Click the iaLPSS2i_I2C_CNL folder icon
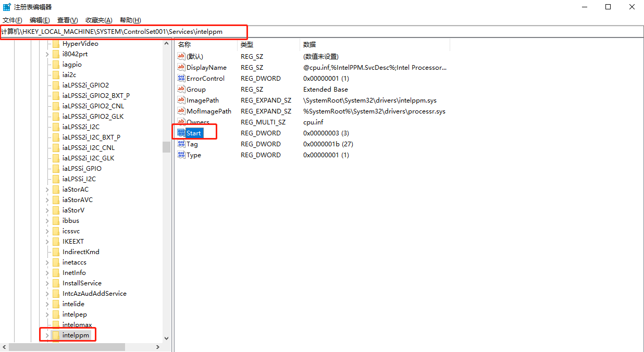The image size is (644, 352). click(x=56, y=148)
